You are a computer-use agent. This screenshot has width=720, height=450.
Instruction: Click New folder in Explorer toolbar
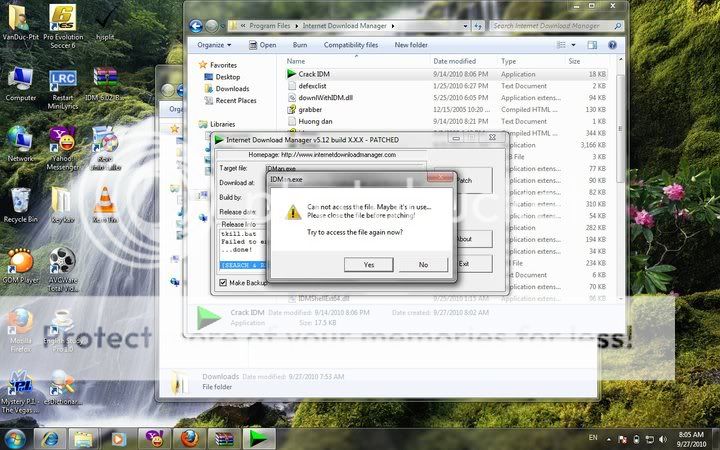pyautogui.click(x=411, y=45)
